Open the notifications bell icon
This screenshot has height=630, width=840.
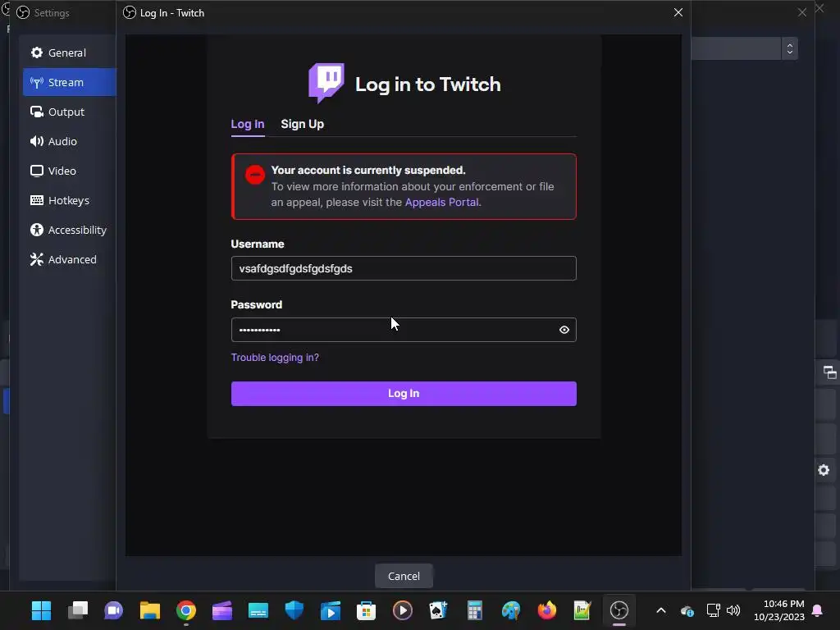818,610
